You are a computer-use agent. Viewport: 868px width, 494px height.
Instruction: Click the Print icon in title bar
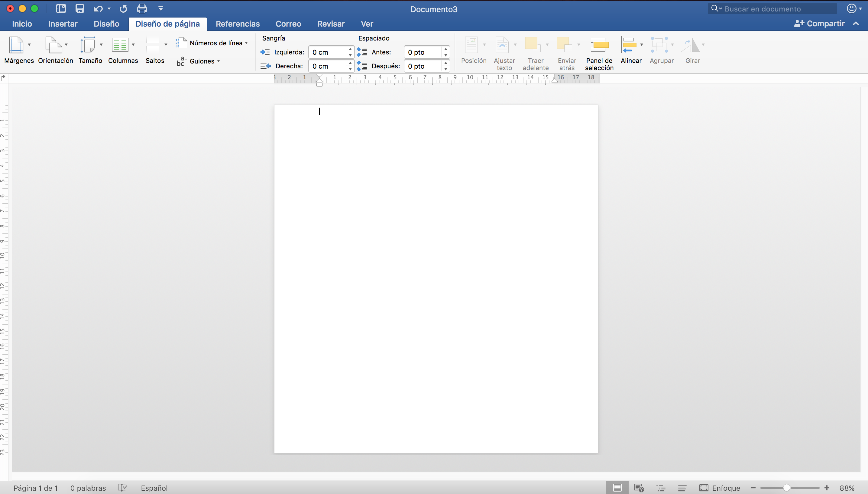coord(142,8)
